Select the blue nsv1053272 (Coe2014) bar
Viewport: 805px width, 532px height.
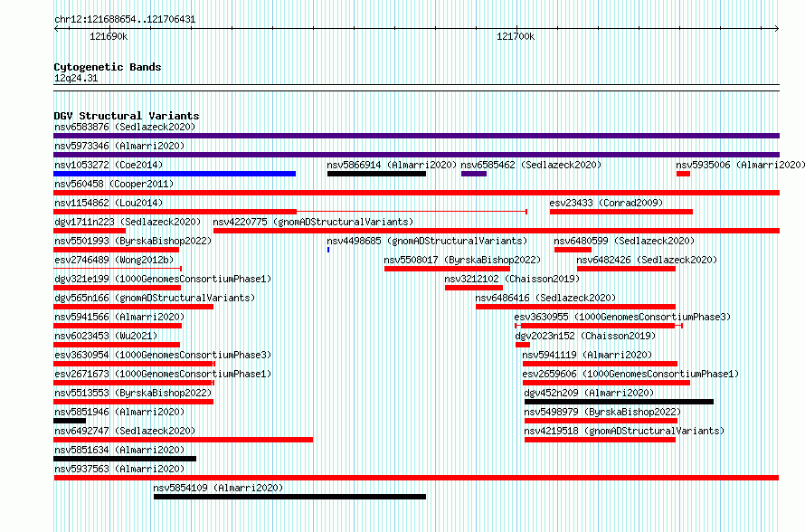[175, 174]
